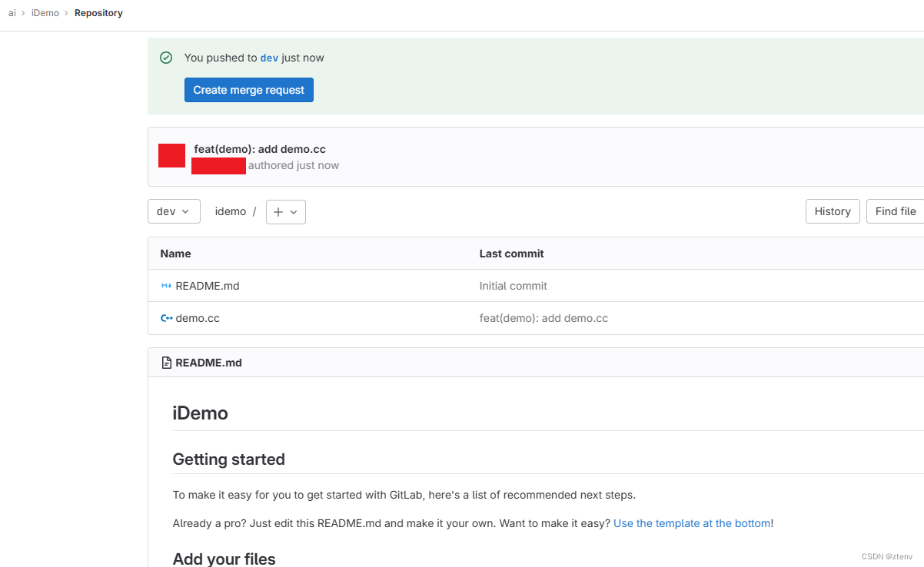
Task: Click Initial commit message link
Action: [514, 286]
